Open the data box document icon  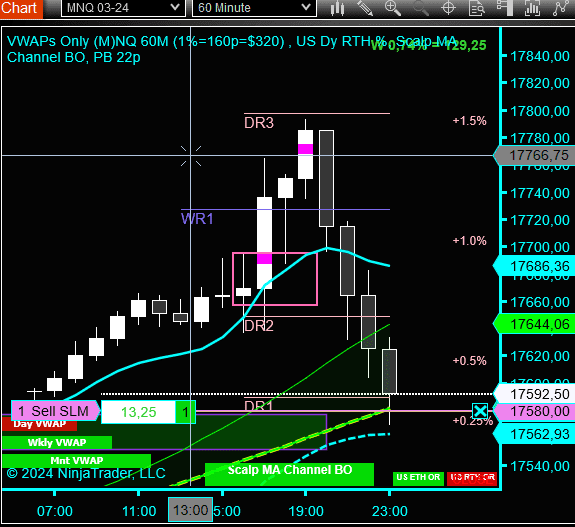coord(476,8)
